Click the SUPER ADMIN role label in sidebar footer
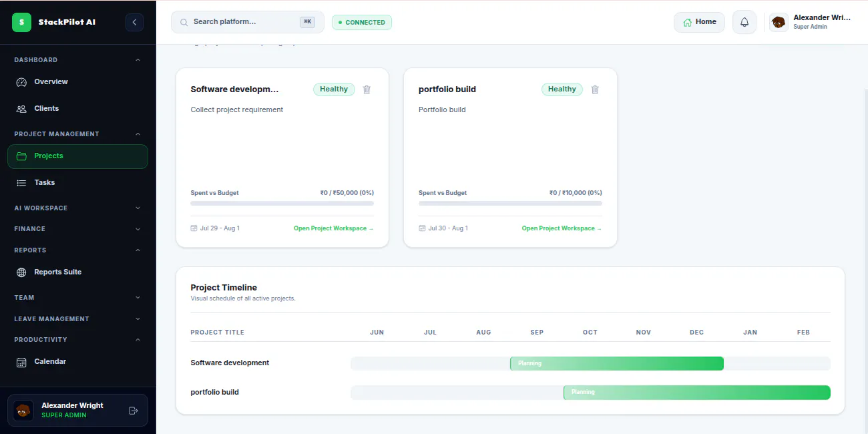Screen dimensions: 868x434 click(x=64, y=415)
